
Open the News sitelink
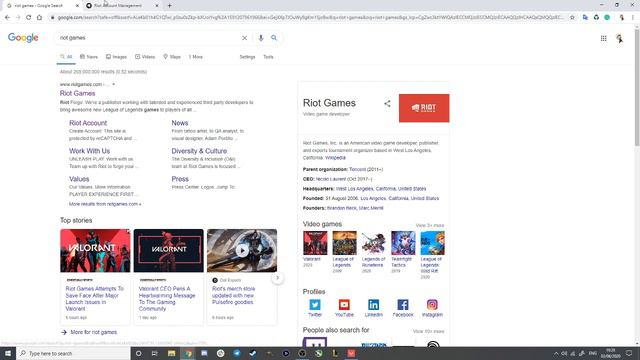pos(180,123)
